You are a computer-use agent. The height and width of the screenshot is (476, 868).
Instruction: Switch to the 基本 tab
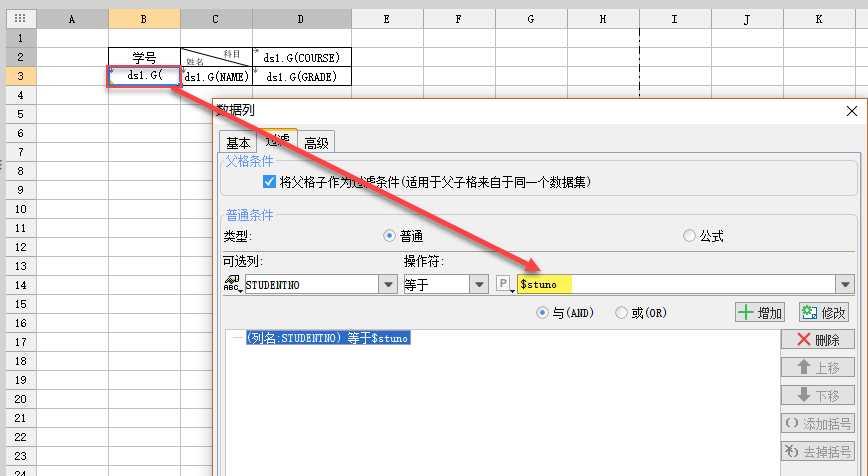238,142
